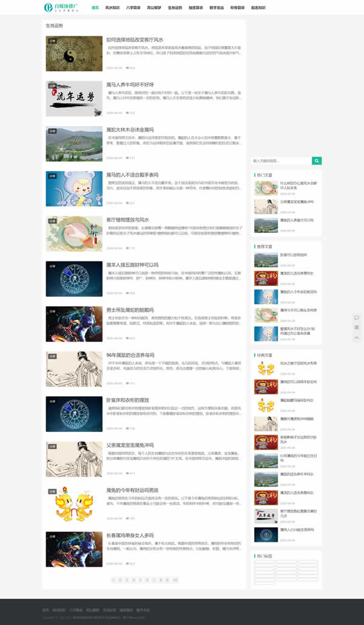
Task: Click the keyword search input field
Action: [x=281, y=161]
